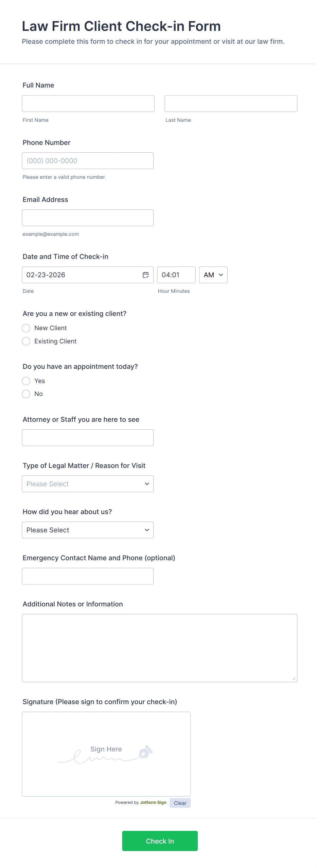Click into the Last Name field
This screenshot has height=868, width=316.
pos(231,103)
